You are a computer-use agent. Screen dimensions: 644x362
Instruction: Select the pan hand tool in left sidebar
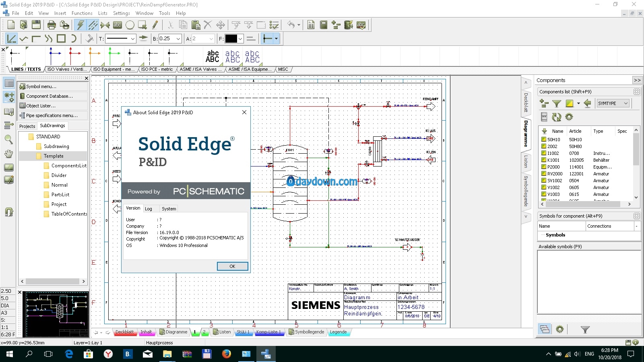pos(8,154)
